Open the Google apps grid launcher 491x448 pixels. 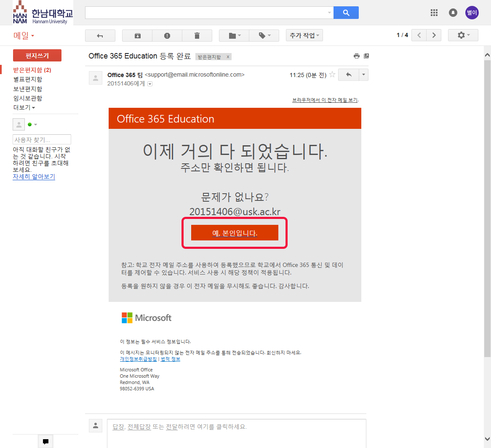pyautogui.click(x=434, y=13)
